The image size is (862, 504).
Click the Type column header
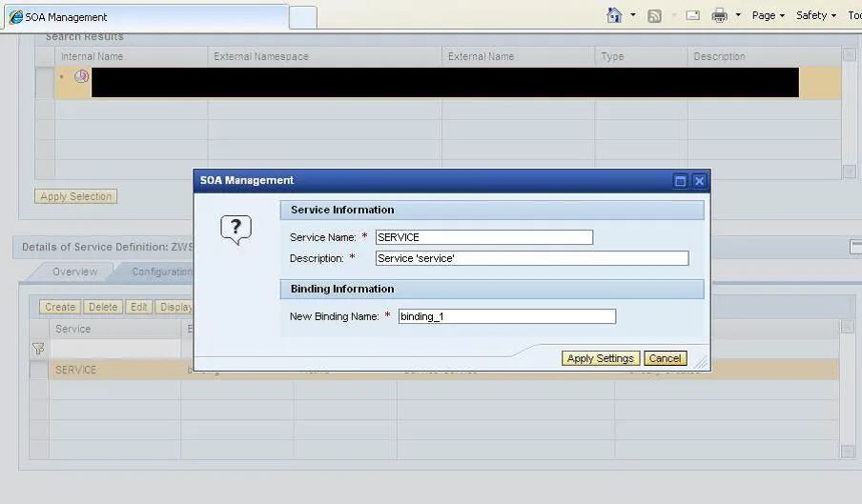click(x=641, y=56)
